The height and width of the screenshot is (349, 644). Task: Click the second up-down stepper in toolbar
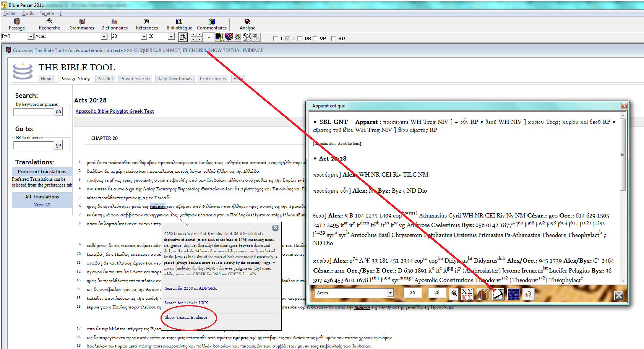200,37
